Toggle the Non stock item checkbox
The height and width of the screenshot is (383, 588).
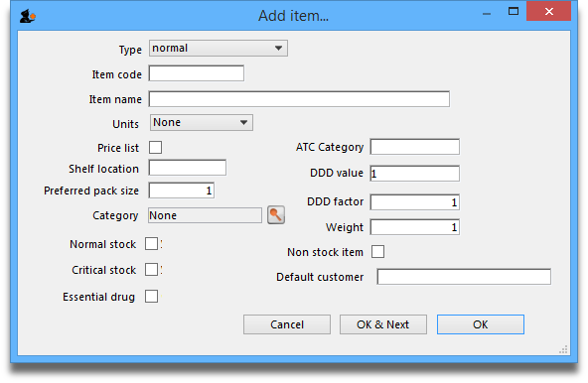click(378, 252)
